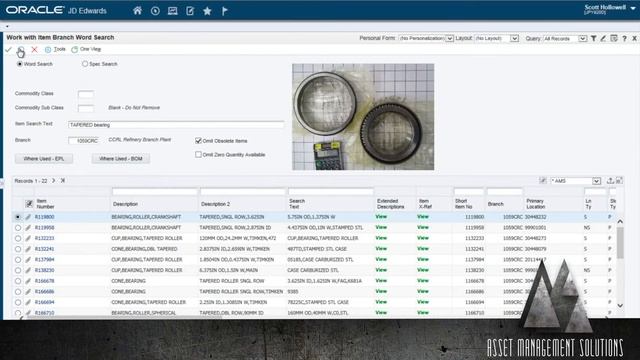Select the Spec Search radio button
The image size is (640, 360).
pos(84,64)
